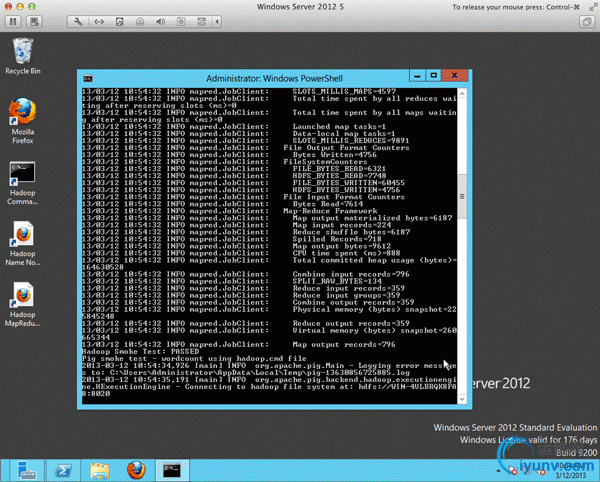The width and height of the screenshot is (600, 482).
Task: Click the PowerShell scrollbar down arrow
Action: [462, 399]
